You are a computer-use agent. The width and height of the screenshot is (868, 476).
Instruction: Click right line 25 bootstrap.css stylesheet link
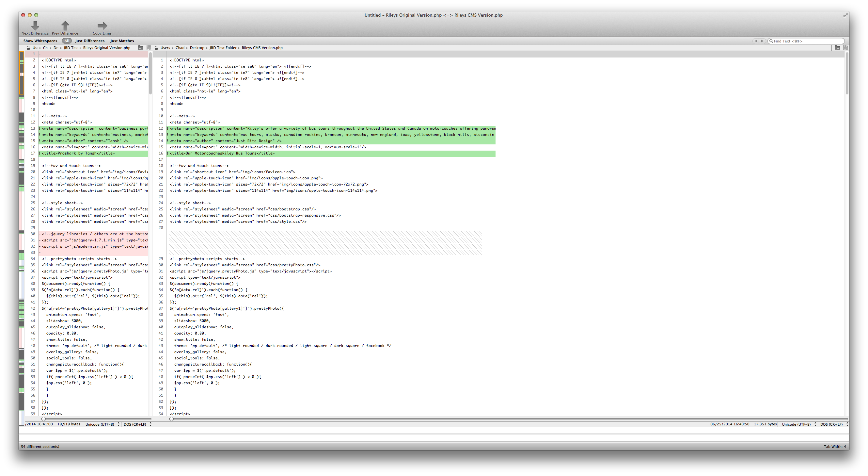[x=243, y=209]
